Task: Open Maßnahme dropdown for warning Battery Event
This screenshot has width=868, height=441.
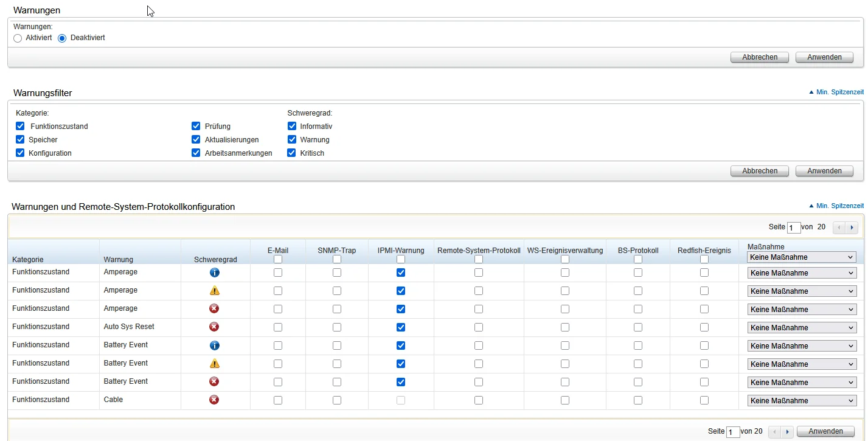Action: tap(801, 364)
